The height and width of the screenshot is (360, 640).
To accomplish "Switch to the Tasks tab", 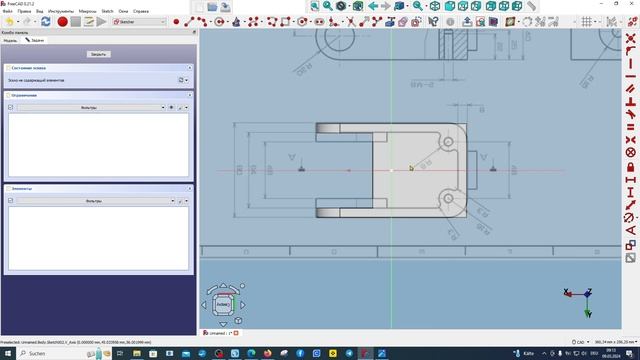I will 35,40.
